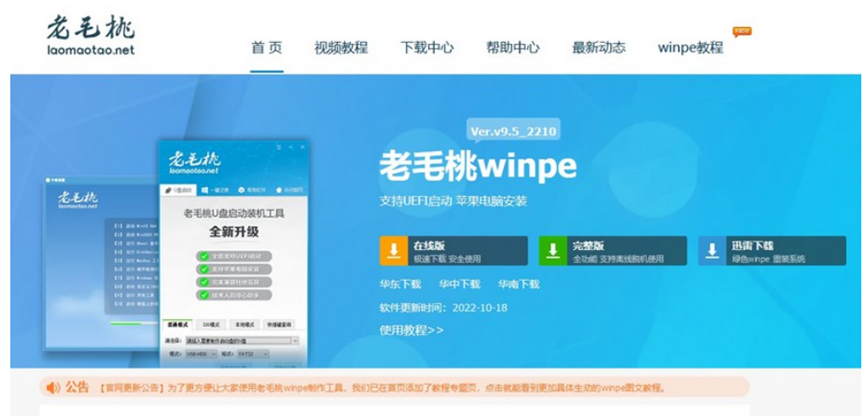Open 视频教程 in the navigation bar
The width and height of the screenshot is (865, 416).
340,47
